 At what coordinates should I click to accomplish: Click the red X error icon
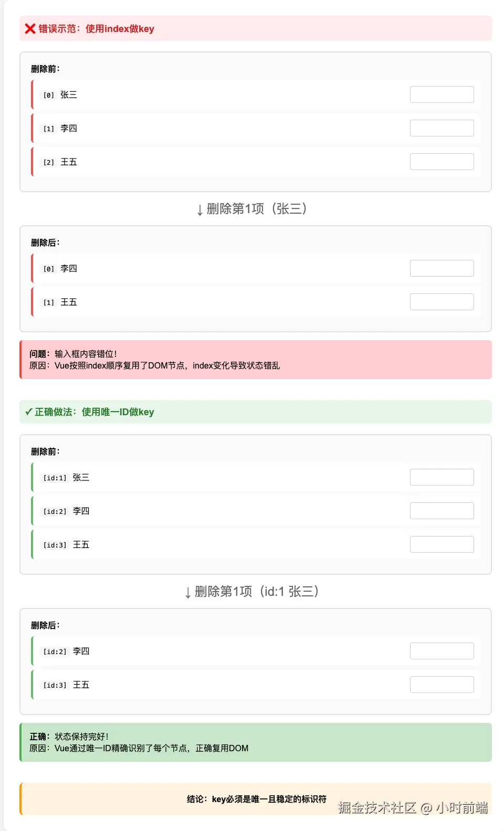tap(29, 29)
